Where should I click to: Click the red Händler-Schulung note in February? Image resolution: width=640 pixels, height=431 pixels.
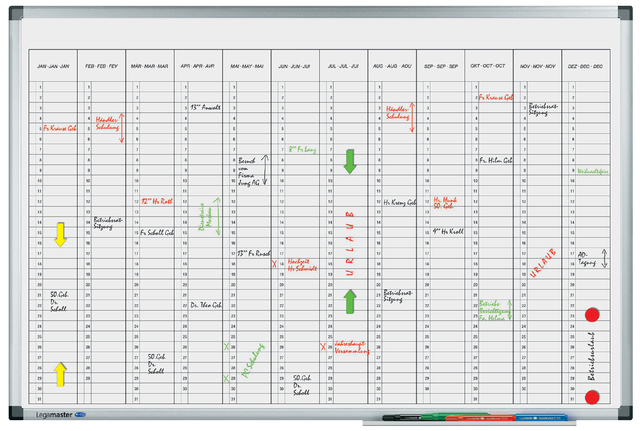(107, 124)
